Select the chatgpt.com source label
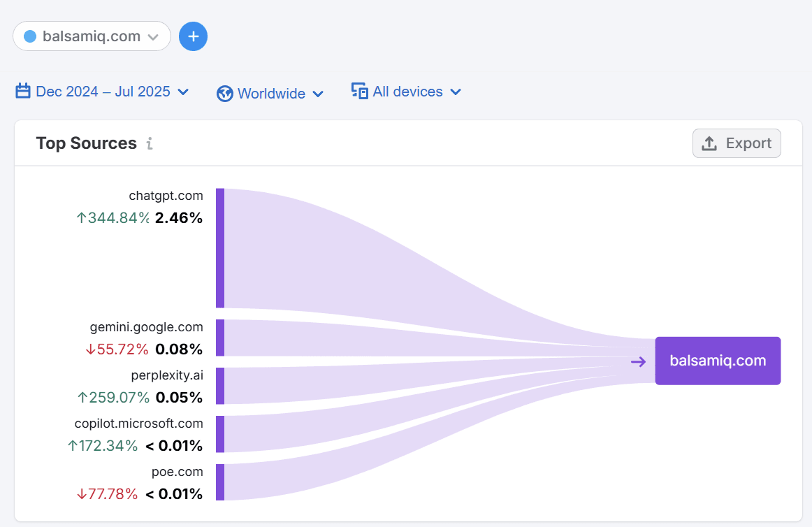 click(166, 195)
